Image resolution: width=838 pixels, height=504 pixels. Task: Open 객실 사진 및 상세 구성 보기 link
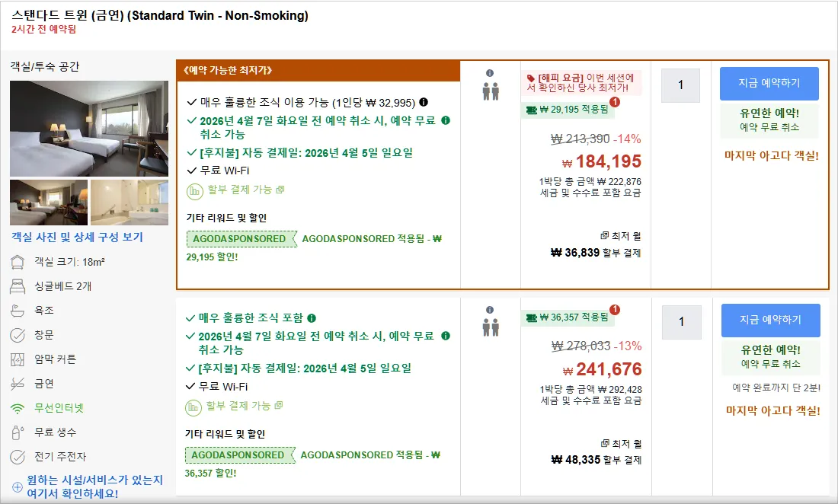pyautogui.click(x=77, y=237)
